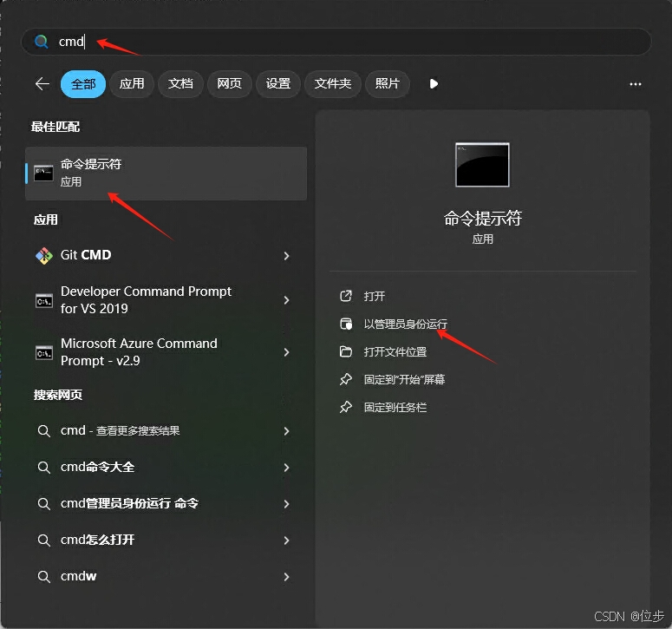
Task: Click the search magnifier icon in search box
Action: pos(41,42)
